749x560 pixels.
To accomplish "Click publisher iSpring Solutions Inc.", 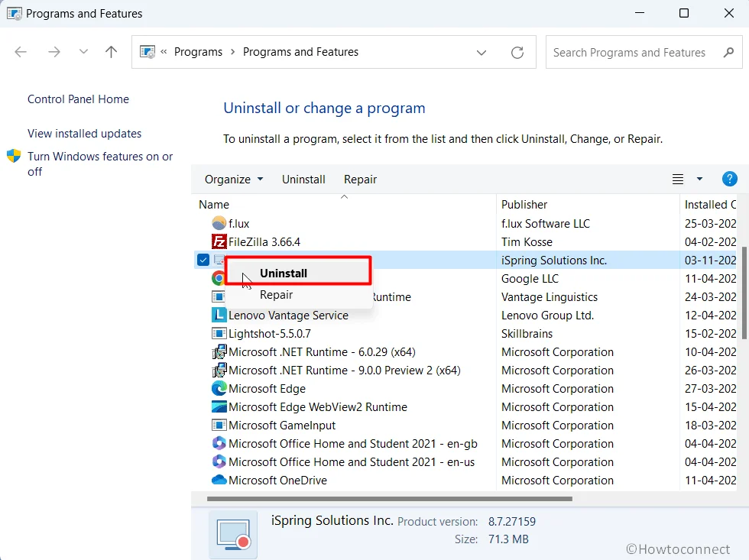I will click(x=554, y=260).
